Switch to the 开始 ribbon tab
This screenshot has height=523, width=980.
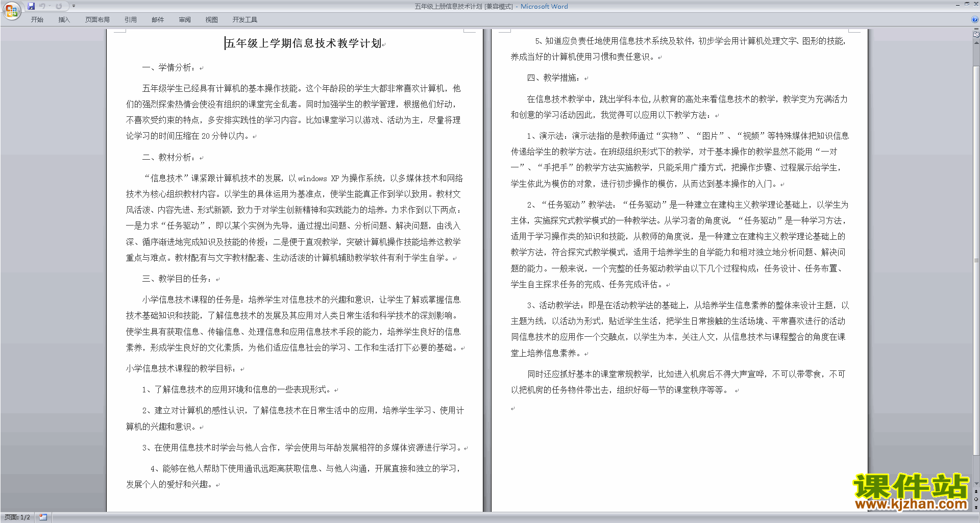37,20
